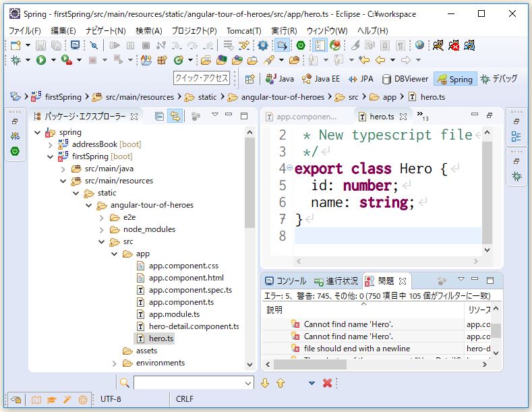Click the yellow up-arrow previous match icon
This screenshot has width=532, height=412.
280,383
